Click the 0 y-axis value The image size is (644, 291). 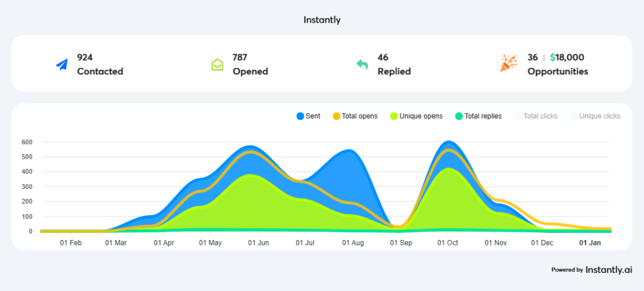click(31, 231)
